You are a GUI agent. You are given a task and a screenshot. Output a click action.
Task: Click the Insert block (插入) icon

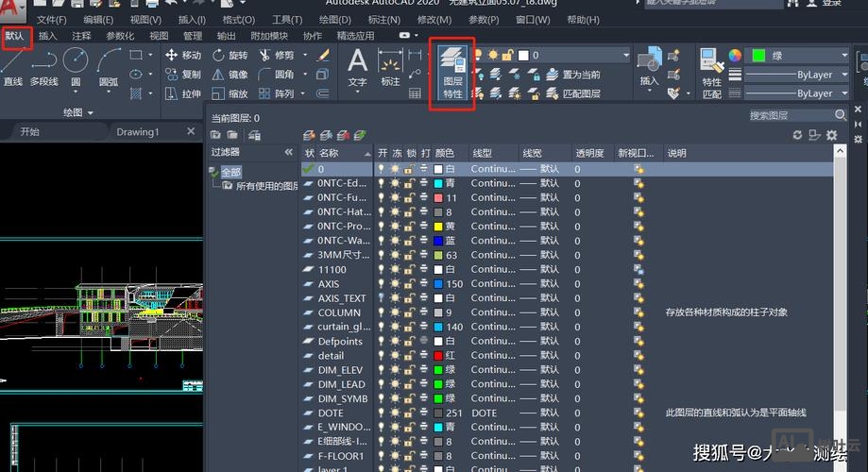click(649, 68)
